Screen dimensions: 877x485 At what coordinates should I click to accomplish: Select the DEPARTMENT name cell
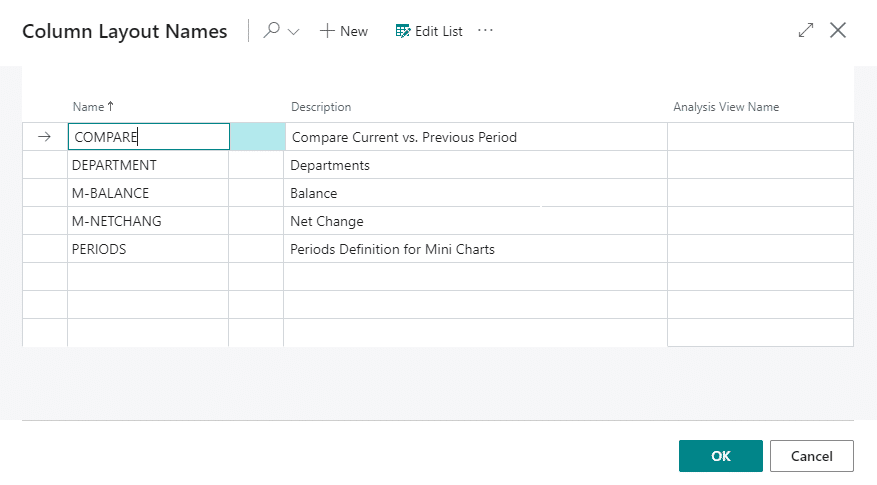click(148, 165)
